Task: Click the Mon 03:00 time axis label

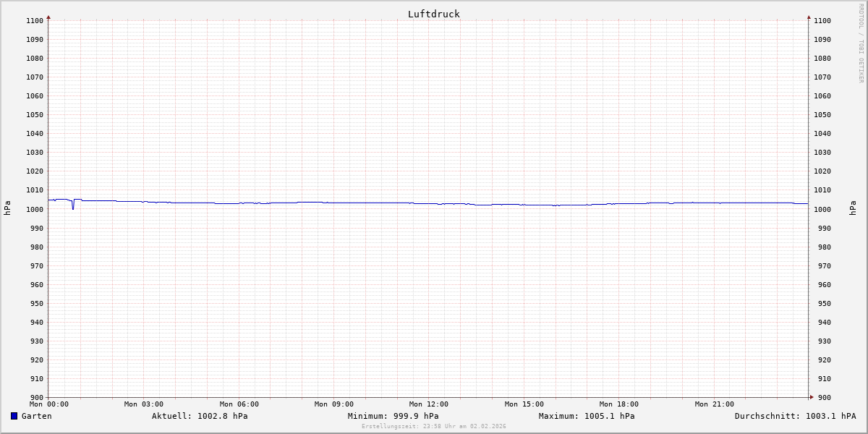Action: tap(144, 404)
